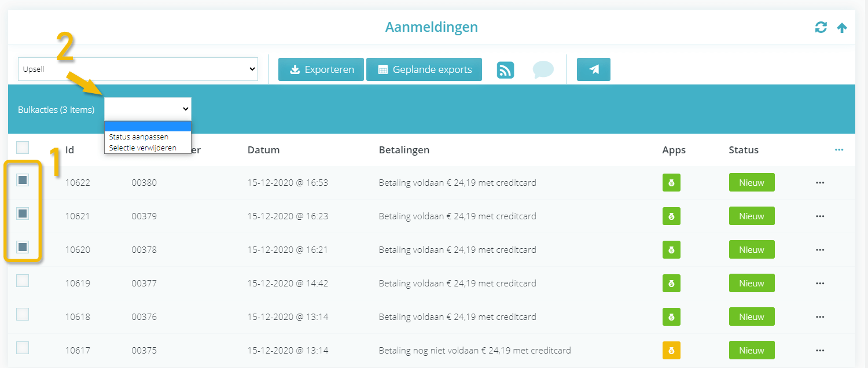This screenshot has height=368, width=868.
Task: Open the RSS feed icon
Action: (505, 69)
